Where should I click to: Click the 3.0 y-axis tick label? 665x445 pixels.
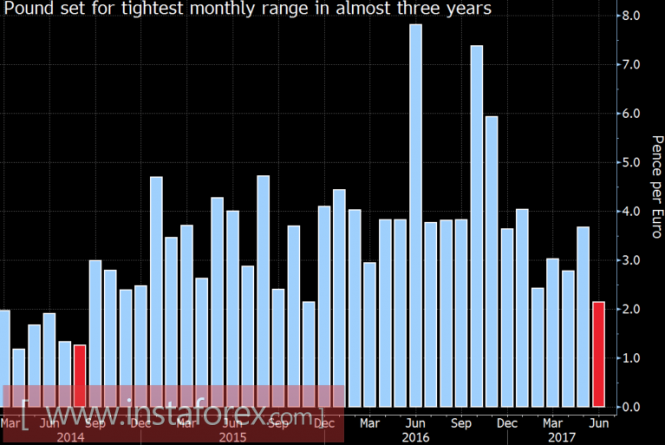630,261
